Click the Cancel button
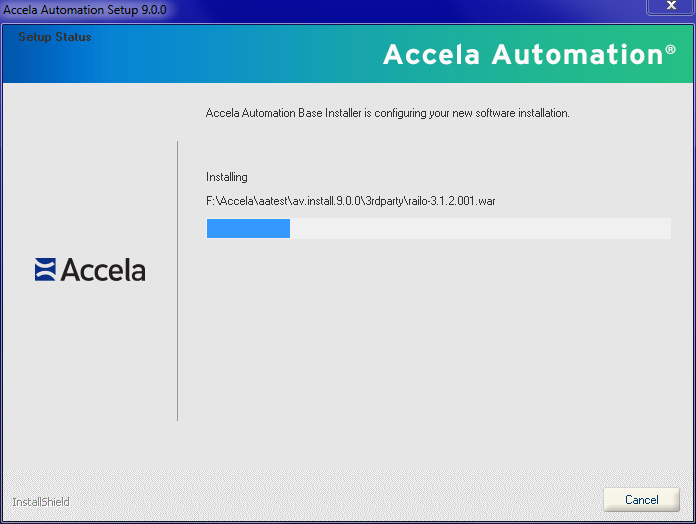 click(x=641, y=499)
